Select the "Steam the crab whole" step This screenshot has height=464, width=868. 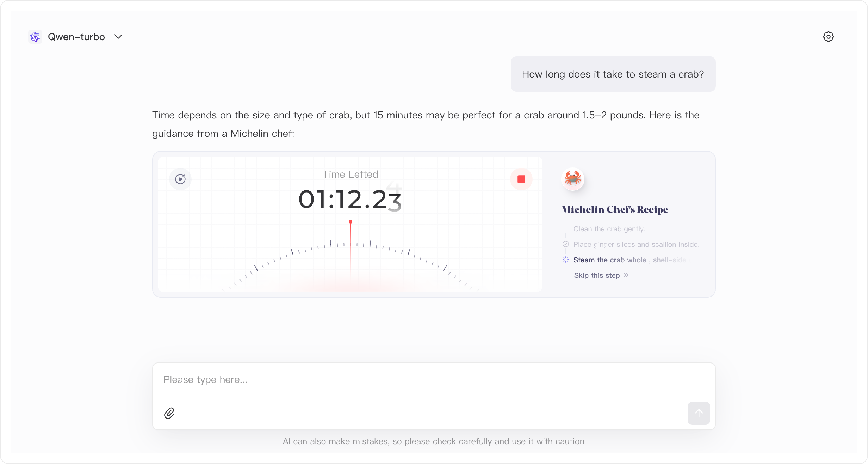click(609, 260)
